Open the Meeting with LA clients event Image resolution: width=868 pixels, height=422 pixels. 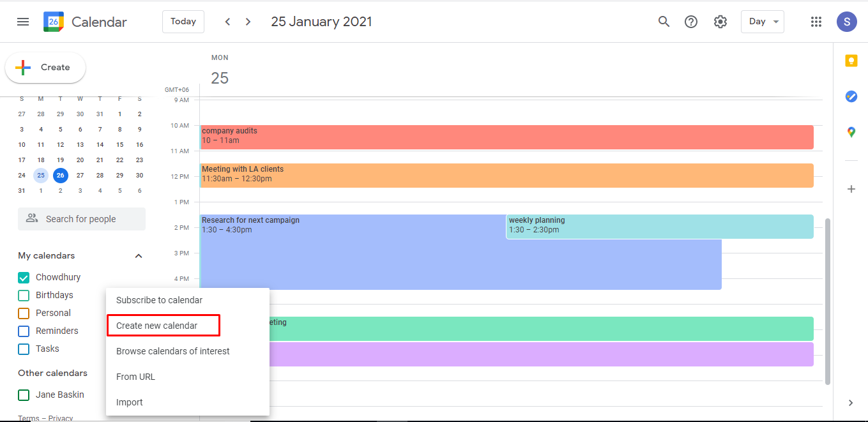447,175
